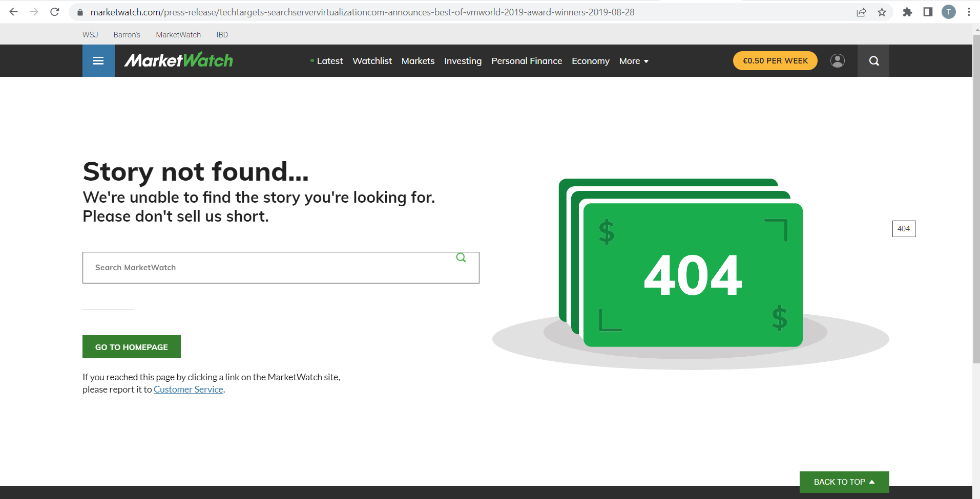Click GO TO HOMEPAGE button
Screen dimensions: 980x499
[132, 347]
